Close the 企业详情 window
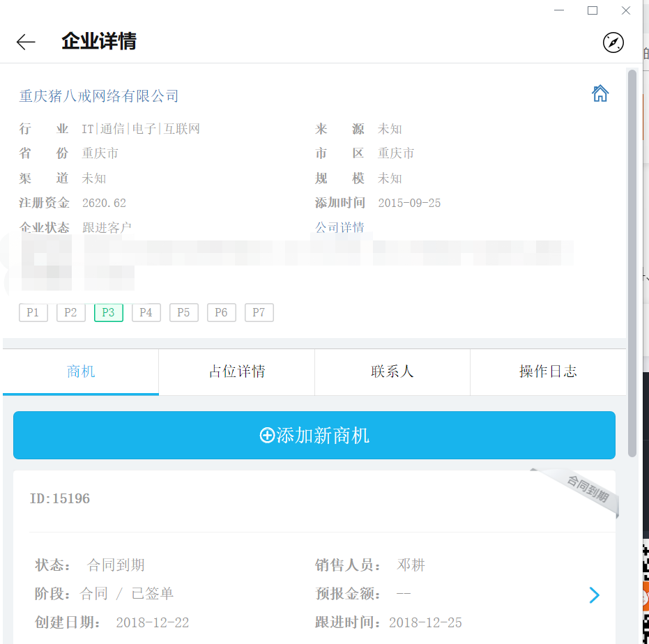 626,10
